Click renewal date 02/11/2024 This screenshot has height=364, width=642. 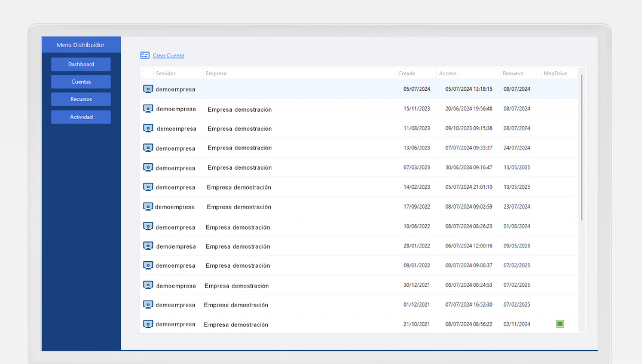[516, 324]
